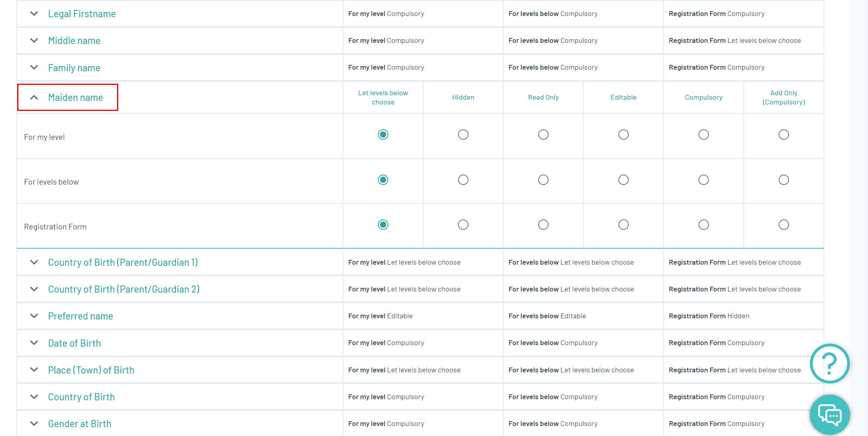Expand Country of Birth (Parent/Guardian 1) row

pyautogui.click(x=34, y=262)
